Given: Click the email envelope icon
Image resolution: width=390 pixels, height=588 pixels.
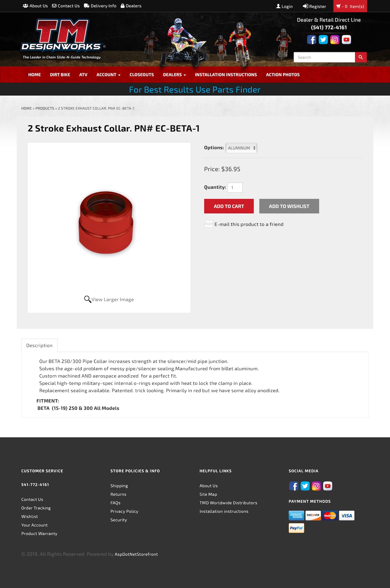Looking at the screenshot, I should [209, 224].
